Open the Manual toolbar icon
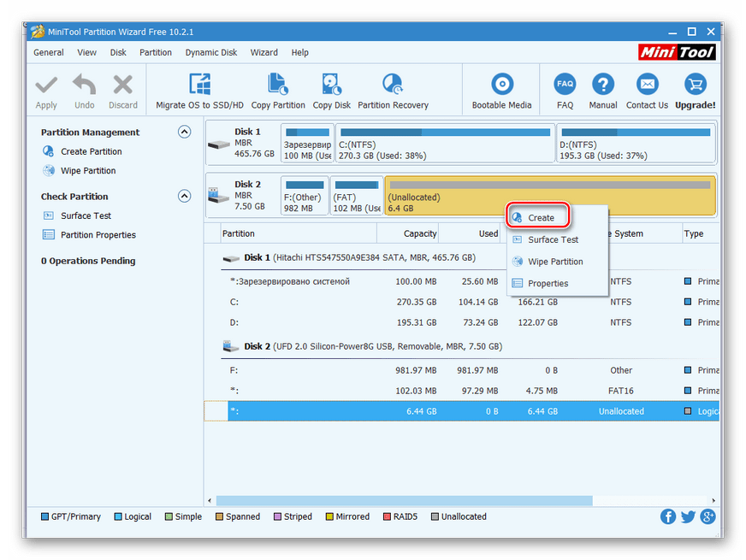The image size is (746, 560). pos(603,85)
